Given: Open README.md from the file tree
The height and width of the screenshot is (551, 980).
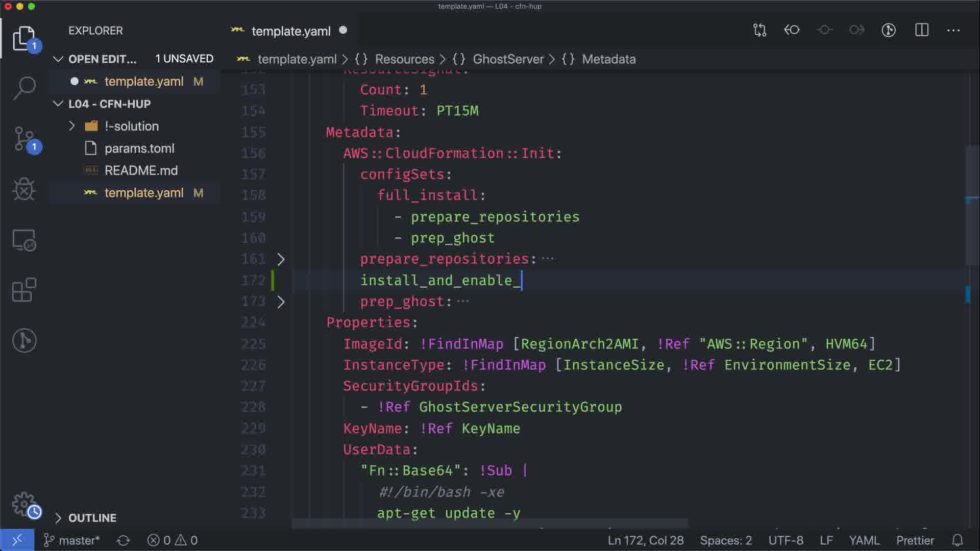Looking at the screenshot, I should tap(141, 170).
